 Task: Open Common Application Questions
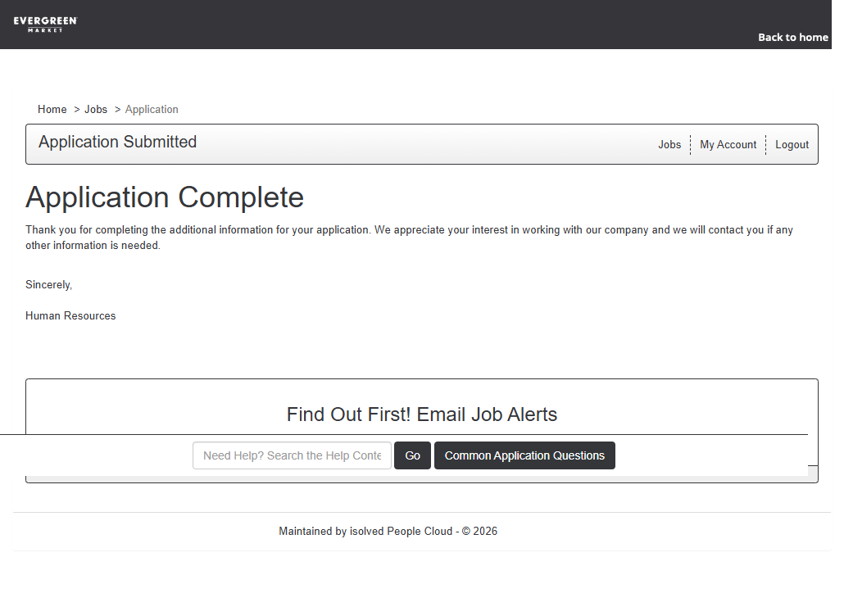(524, 455)
